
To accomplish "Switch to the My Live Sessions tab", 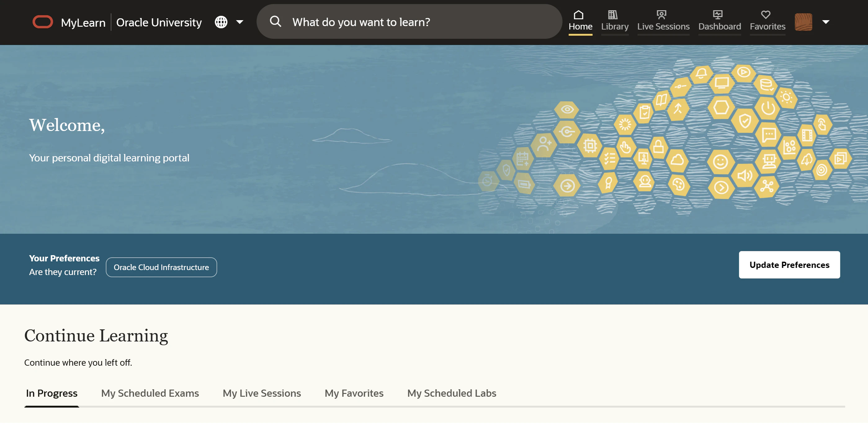I will coord(262,393).
